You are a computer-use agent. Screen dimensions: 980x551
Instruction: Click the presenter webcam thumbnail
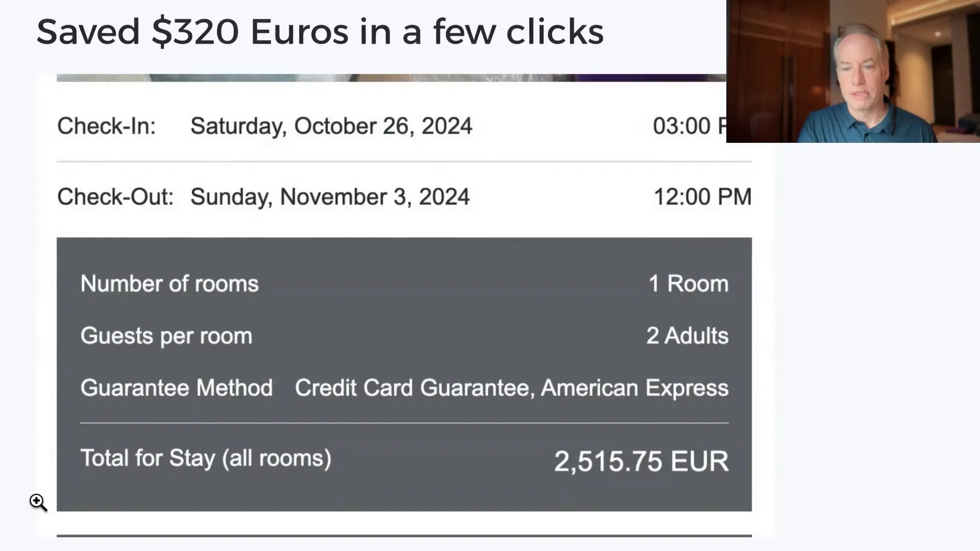click(x=852, y=71)
